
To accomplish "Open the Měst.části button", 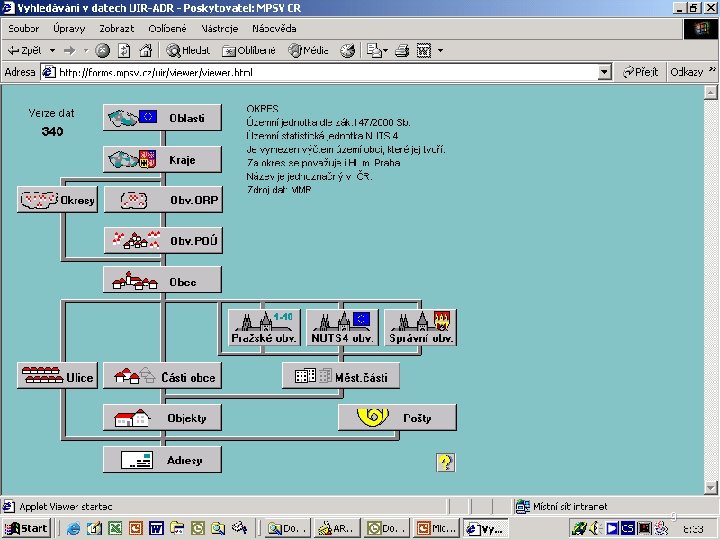I will [341, 376].
